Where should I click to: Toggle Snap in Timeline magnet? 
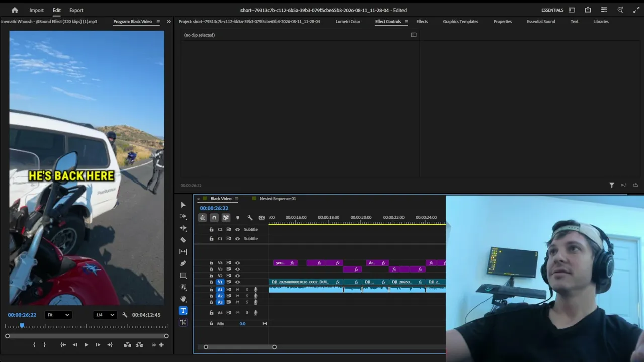[214, 218]
